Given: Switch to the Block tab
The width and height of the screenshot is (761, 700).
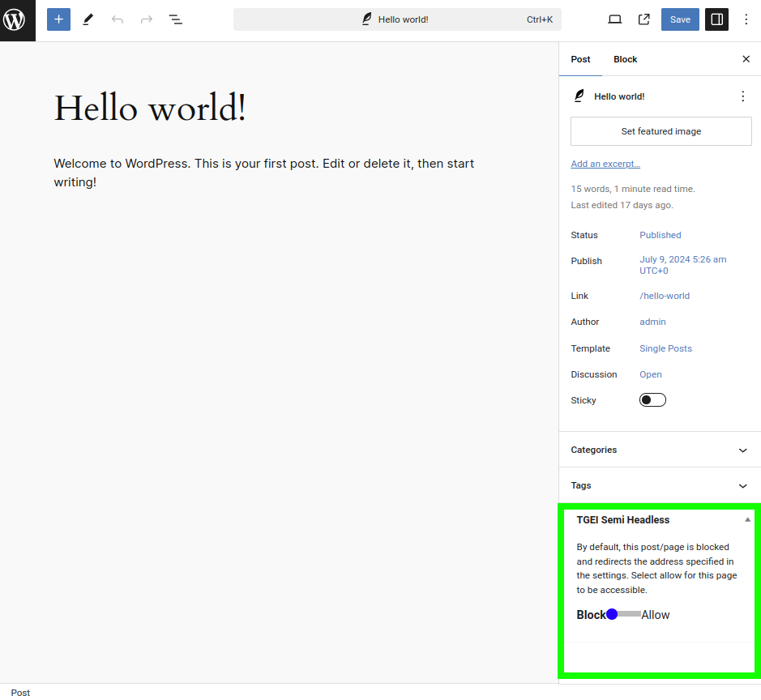Looking at the screenshot, I should pos(625,59).
